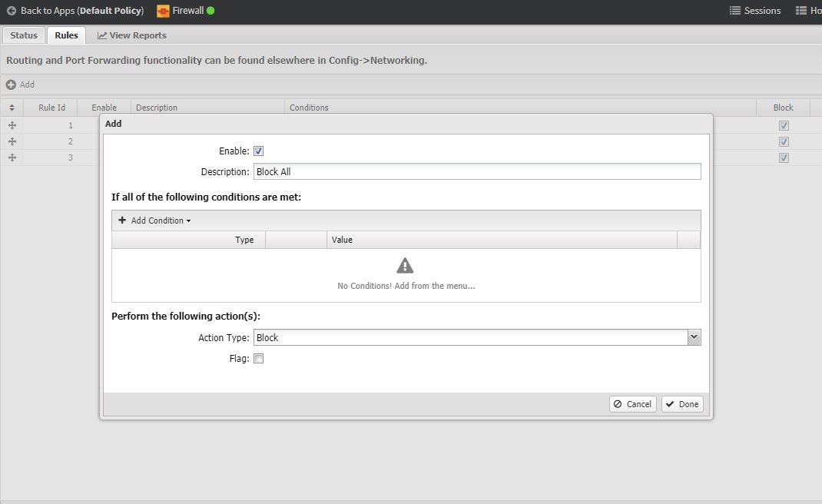Click the Back to Apps arrow icon
822x504 pixels.
(x=12, y=11)
